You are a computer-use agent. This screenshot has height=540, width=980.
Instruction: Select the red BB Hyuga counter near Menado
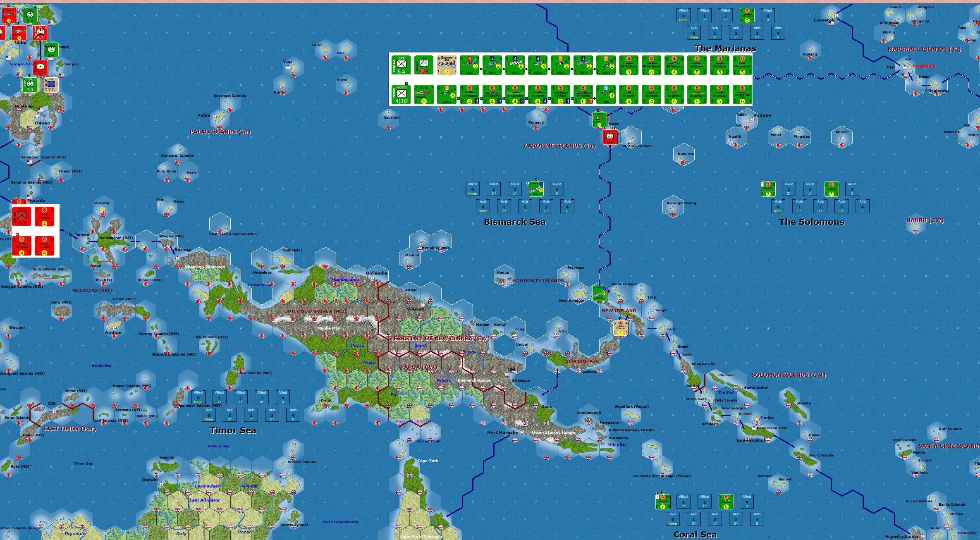click(x=23, y=246)
